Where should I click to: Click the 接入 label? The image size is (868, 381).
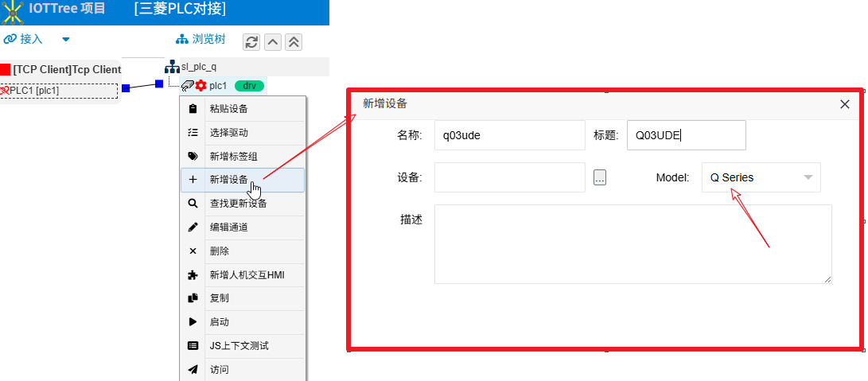[31, 39]
